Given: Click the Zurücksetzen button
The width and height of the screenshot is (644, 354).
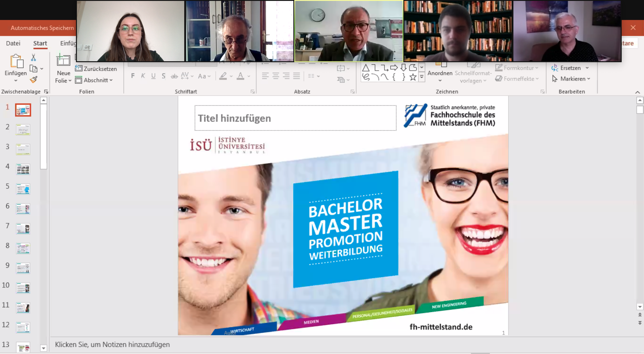Looking at the screenshot, I should 96,68.
